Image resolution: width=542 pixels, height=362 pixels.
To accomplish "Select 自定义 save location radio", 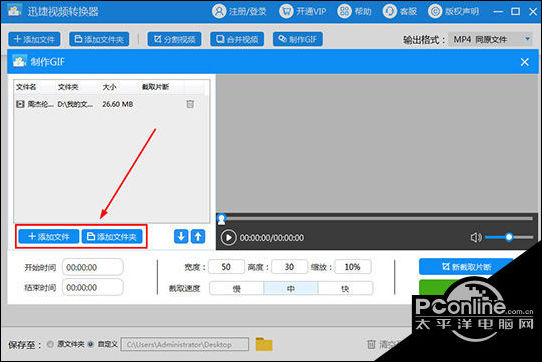I will point(91,344).
